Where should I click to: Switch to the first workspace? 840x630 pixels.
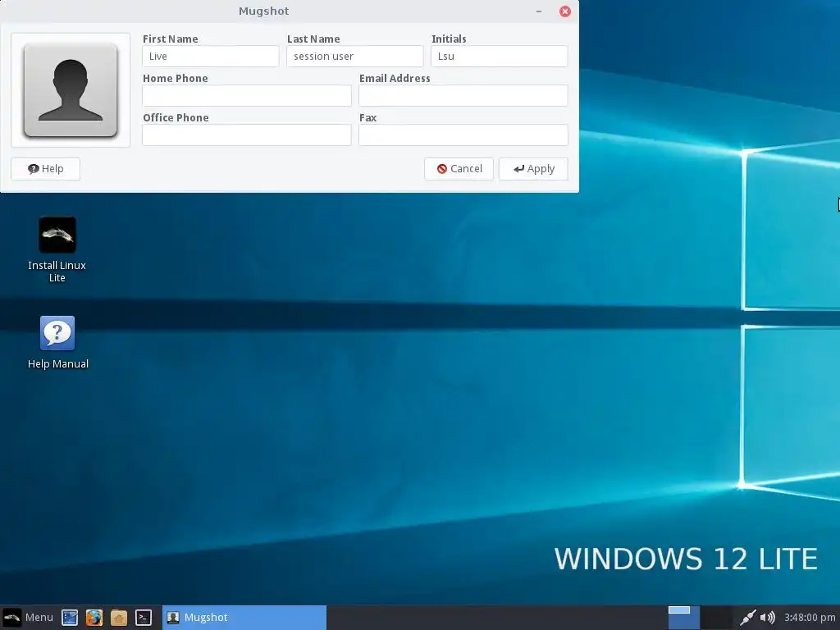(x=683, y=618)
